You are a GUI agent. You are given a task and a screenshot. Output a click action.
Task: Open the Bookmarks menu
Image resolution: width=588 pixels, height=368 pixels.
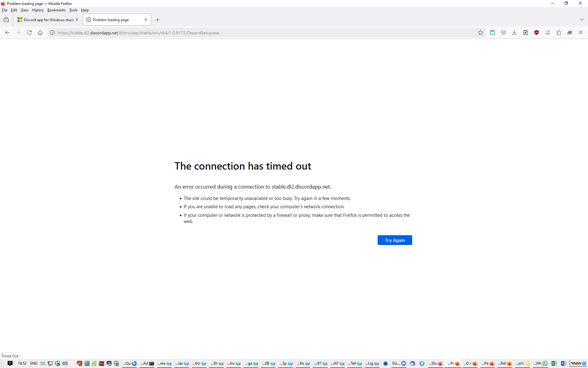pyautogui.click(x=56, y=10)
